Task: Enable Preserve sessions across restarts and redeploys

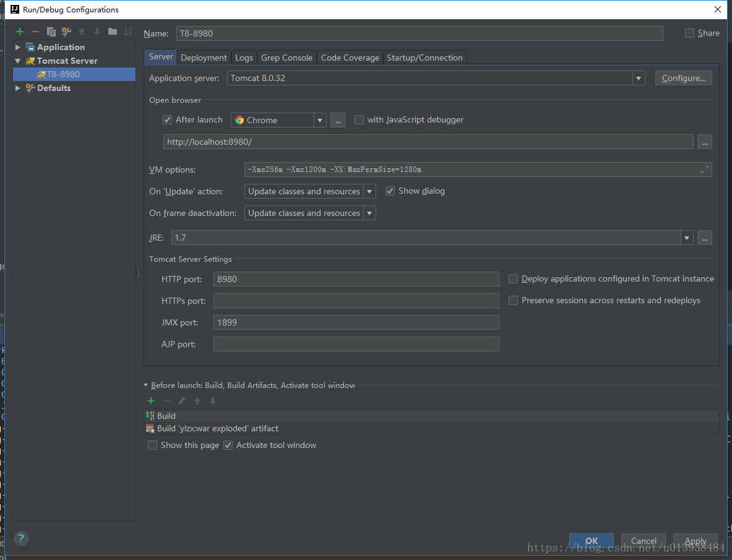Action: tap(513, 301)
